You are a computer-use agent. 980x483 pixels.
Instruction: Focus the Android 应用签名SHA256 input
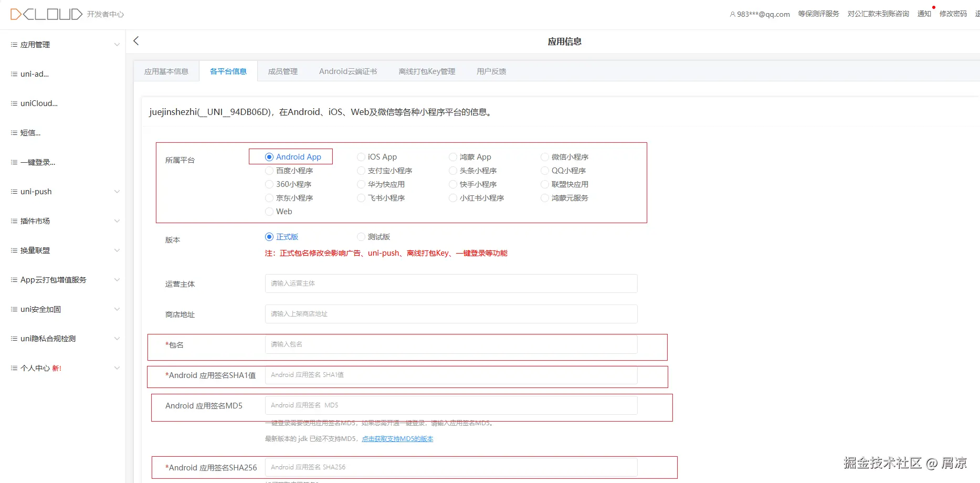click(451, 467)
